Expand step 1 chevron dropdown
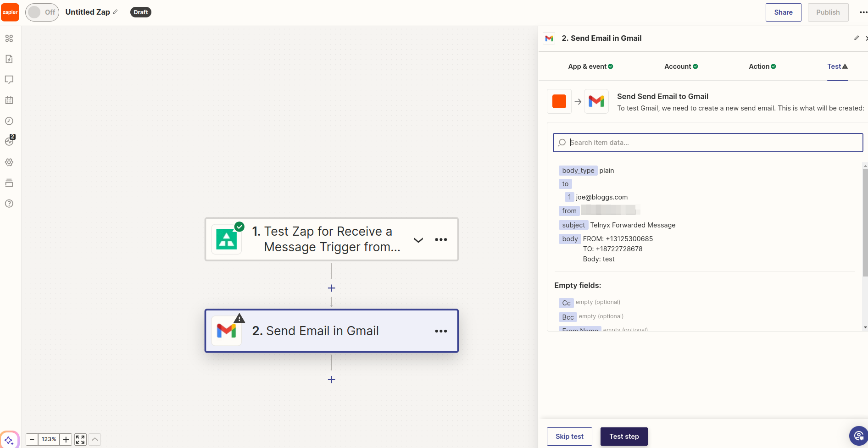This screenshot has height=448, width=868. 418,240
